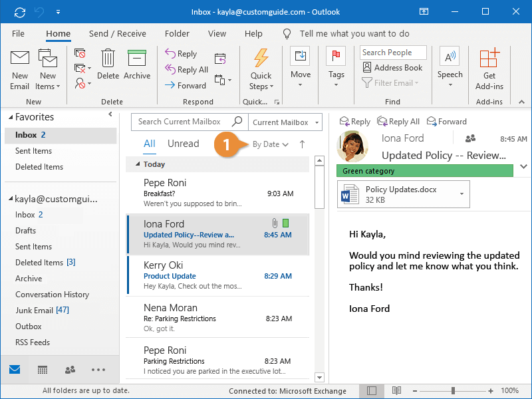Image resolution: width=532 pixels, height=399 pixels.
Task: Open the Folder ribbon tab
Action: (x=177, y=34)
